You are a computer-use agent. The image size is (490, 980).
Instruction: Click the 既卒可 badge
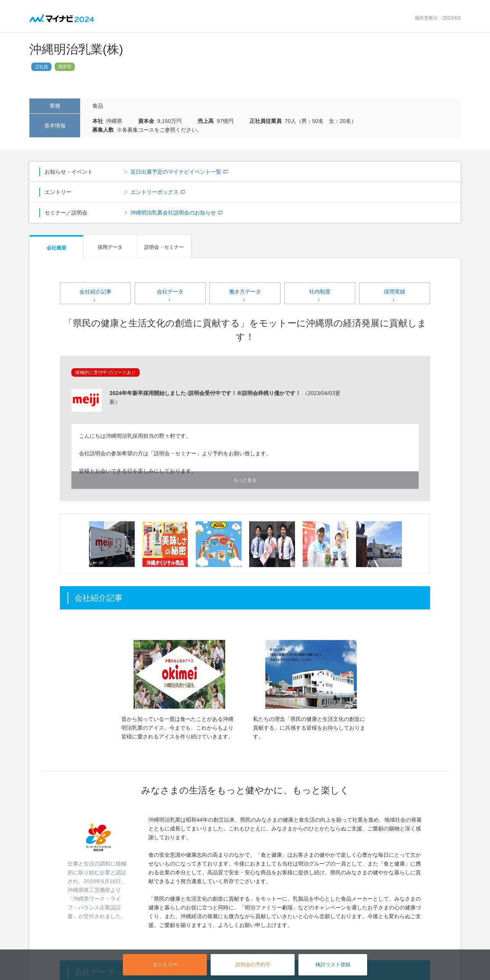pos(64,67)
